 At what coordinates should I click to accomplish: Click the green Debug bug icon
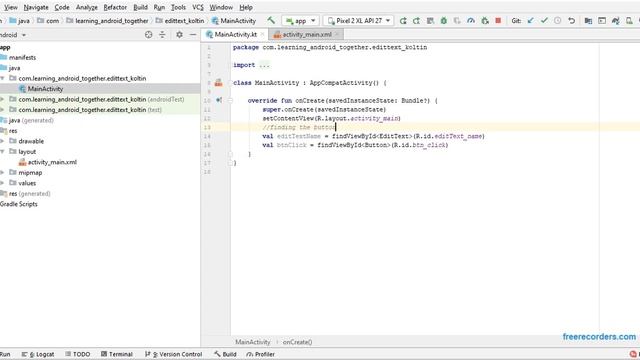[x=444, y=20]
